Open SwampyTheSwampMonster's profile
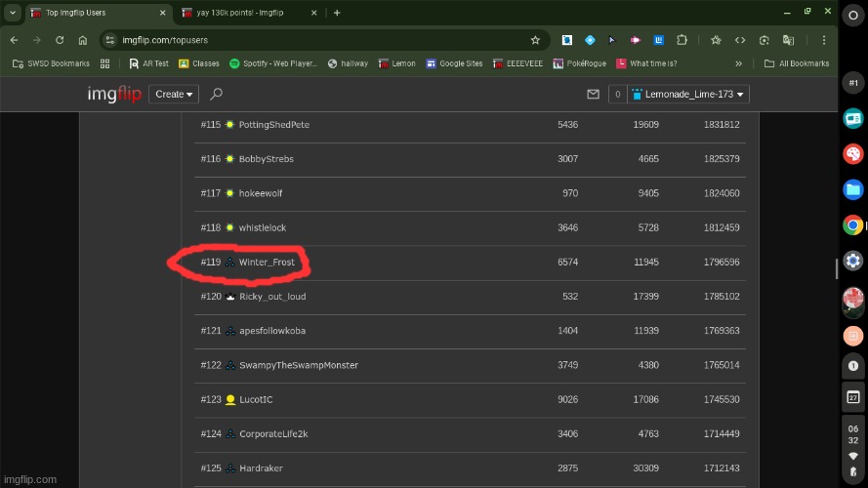Screen dimensions: 868x488 point(299,365)
